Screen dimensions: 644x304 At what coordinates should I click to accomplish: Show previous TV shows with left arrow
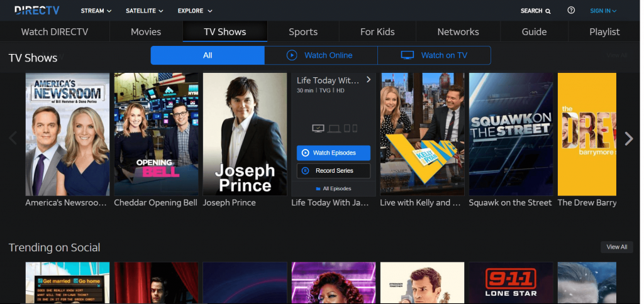pos(13,138)
